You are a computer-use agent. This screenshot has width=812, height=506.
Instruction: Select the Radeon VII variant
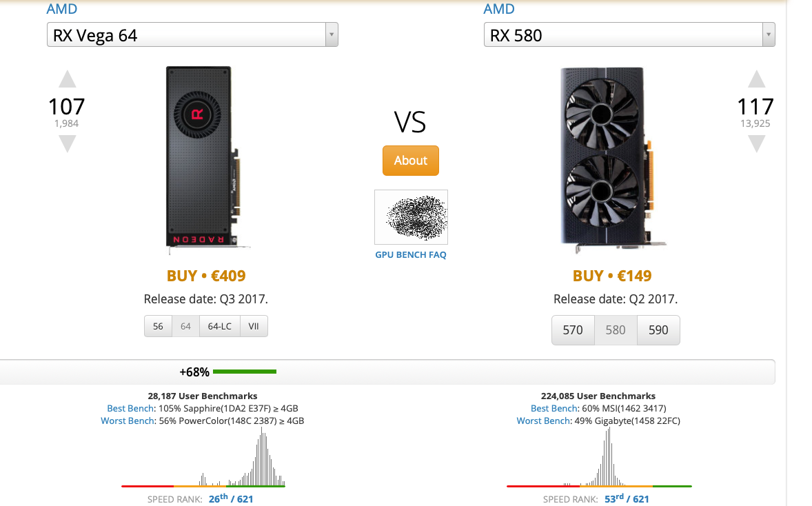254,326
